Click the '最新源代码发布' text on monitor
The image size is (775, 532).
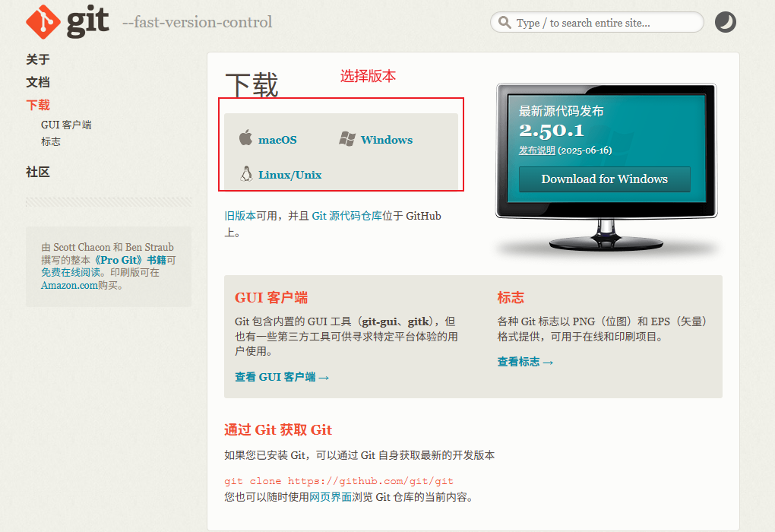(561, 111)
